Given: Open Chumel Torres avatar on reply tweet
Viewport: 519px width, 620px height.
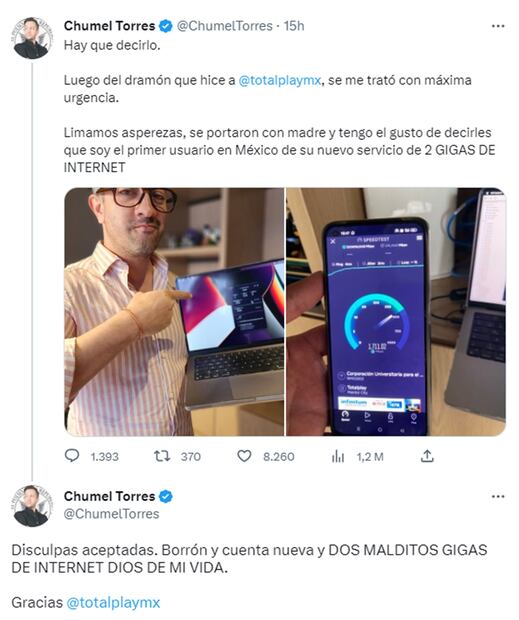Looking at the screenshot, I should (32, 506).
